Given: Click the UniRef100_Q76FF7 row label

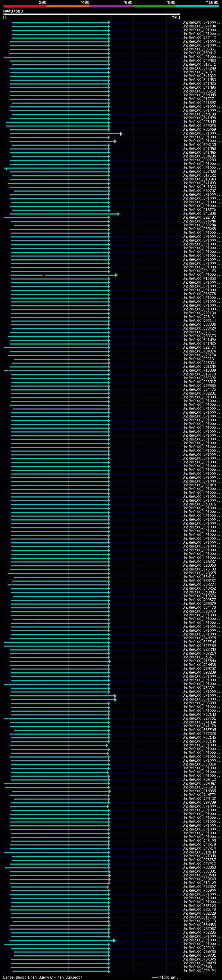Looking at the screenshot, I should [x=199, y=332].
